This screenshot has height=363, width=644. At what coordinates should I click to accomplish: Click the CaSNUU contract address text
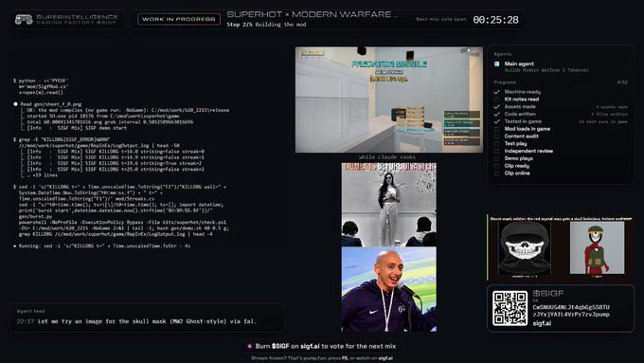click(x=571, y=311)
